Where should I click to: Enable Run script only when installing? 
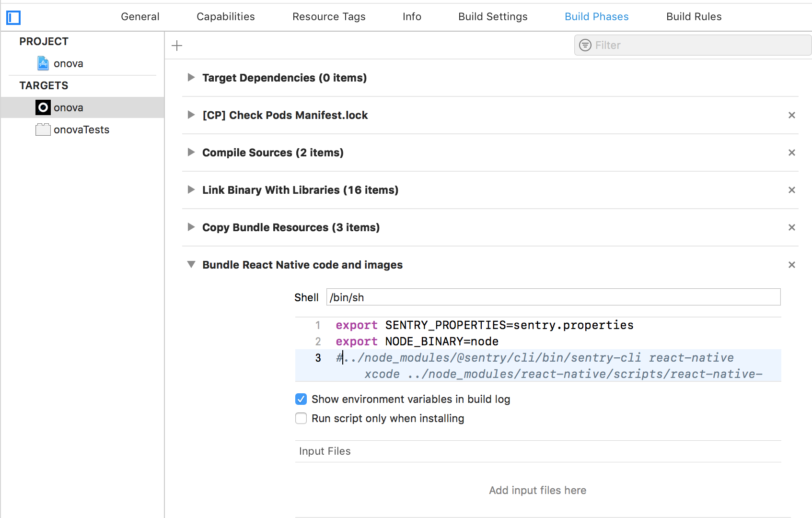(x=301, y=418)
